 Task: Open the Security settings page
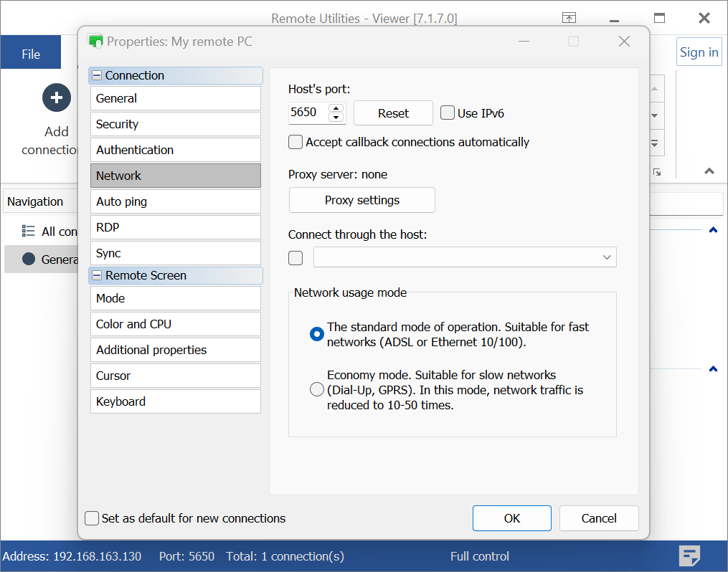pos(176,124)
